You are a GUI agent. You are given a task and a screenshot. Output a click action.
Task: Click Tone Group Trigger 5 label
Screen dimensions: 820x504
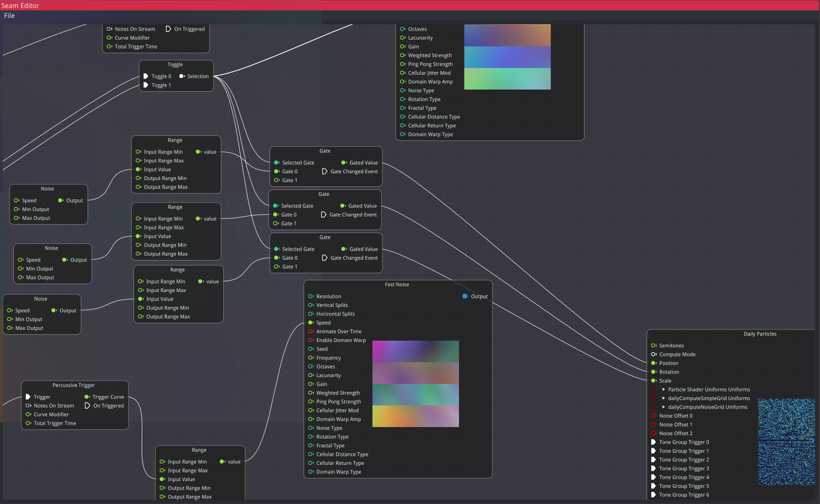point(684,486)
